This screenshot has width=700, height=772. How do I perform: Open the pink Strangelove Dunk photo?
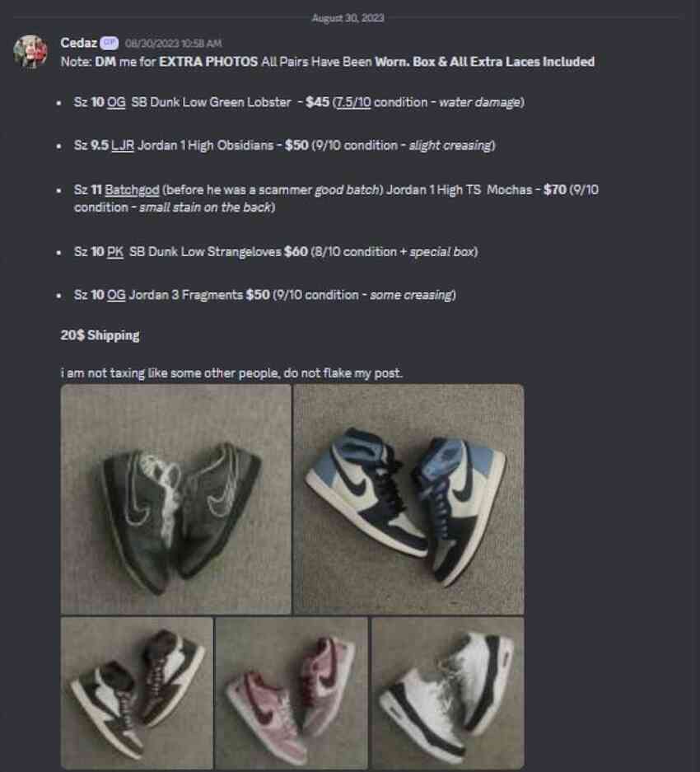coord(292,693)
